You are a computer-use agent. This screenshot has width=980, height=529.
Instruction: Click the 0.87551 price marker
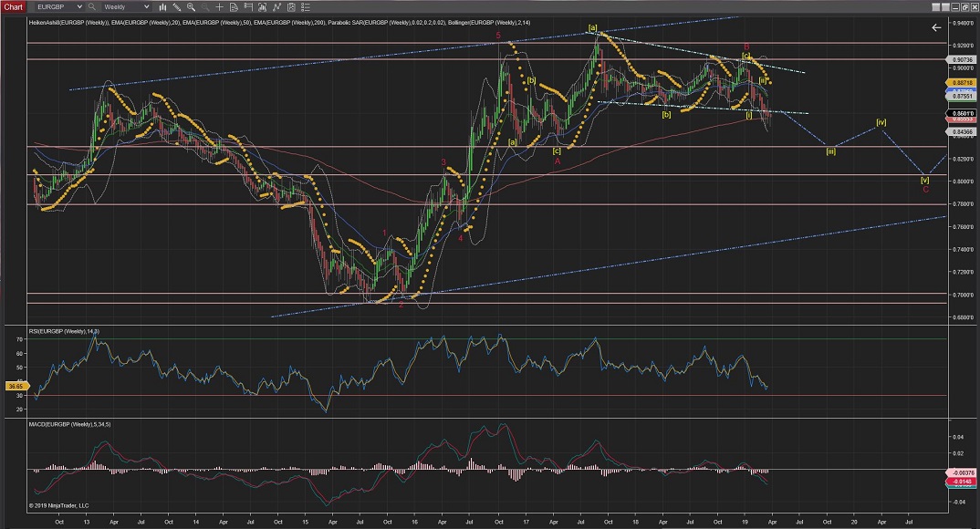(963, 97)
